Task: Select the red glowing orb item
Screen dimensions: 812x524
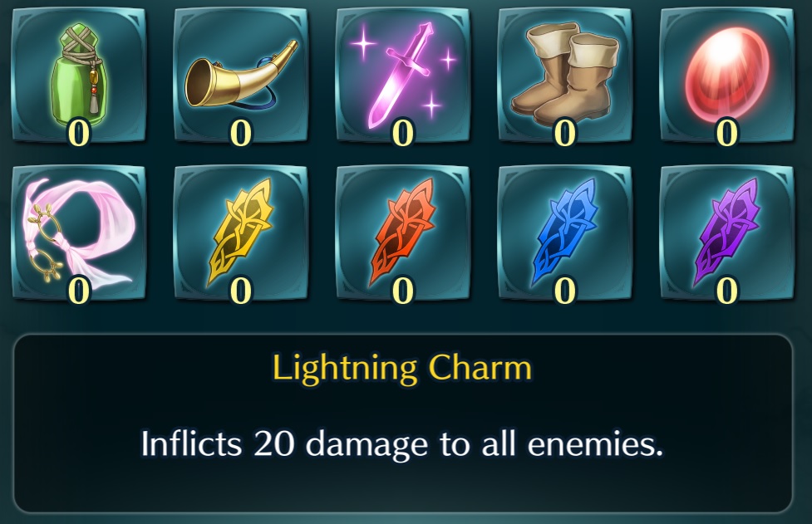Action: (727, 75)
